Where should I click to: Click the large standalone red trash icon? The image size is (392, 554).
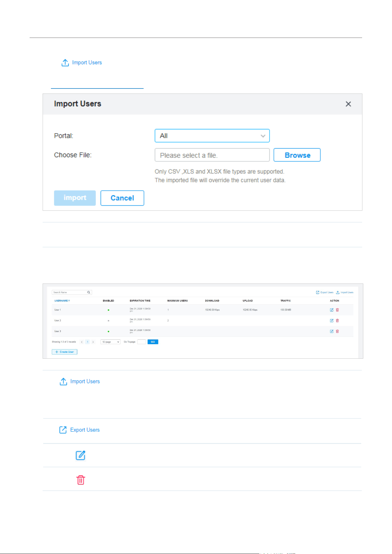(81, 480)
